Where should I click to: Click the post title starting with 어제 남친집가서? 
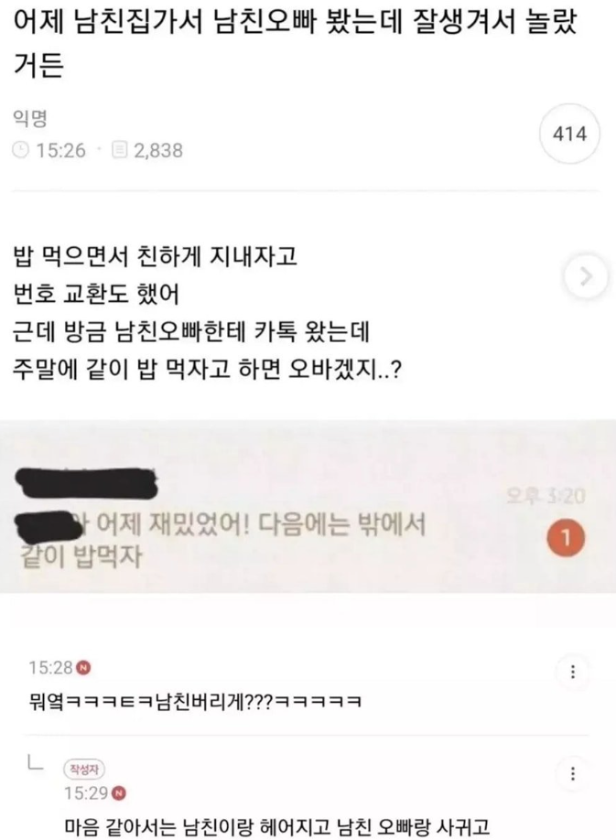click(294, 44)
